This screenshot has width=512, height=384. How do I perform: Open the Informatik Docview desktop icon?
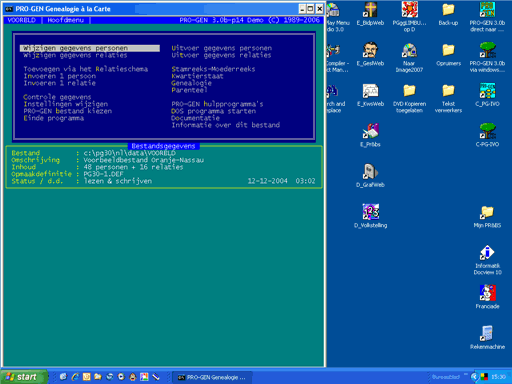pyautogui.click(x=487, y=259)
